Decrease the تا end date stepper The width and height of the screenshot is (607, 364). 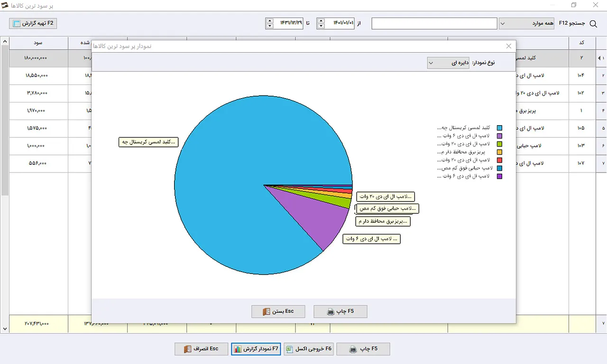pyautogui.click(x=270, y=26)
